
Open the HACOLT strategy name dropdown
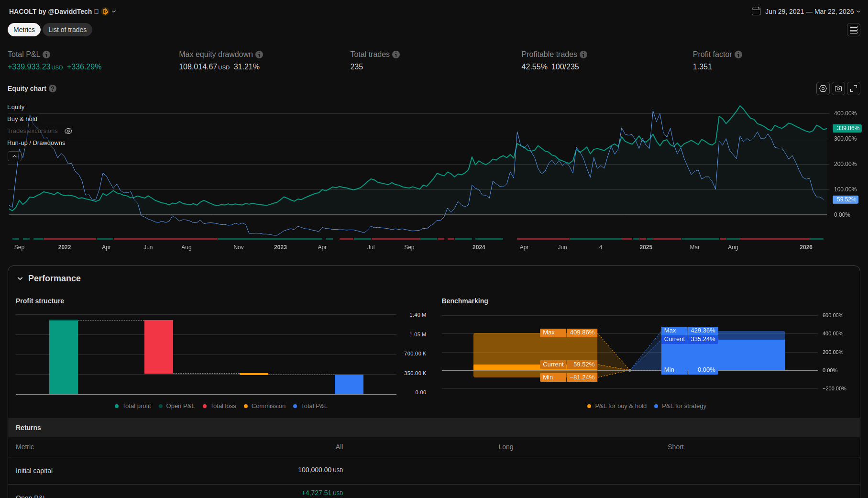pos(113,11)
